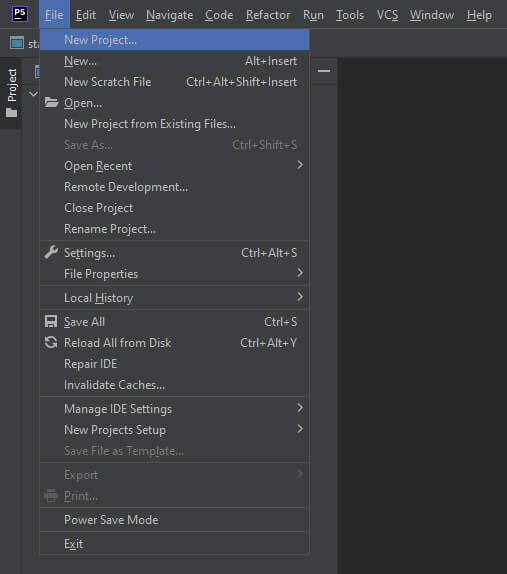The image size is (507, 574).
Task: Open the Refactor menu
Action: 268,15
